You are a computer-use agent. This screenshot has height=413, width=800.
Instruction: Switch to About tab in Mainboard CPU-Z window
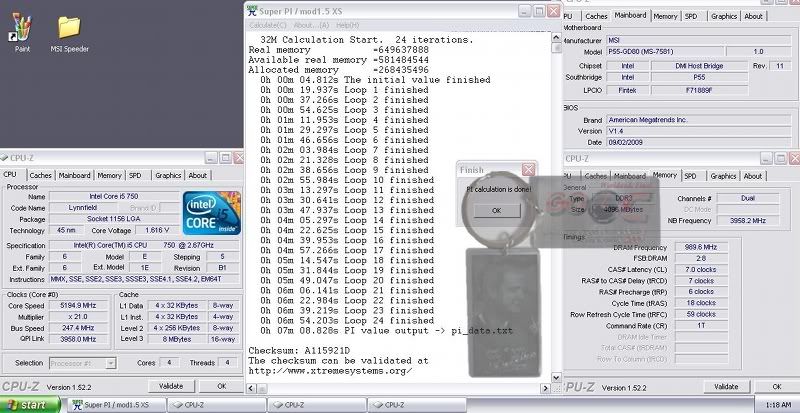point(754,16)
